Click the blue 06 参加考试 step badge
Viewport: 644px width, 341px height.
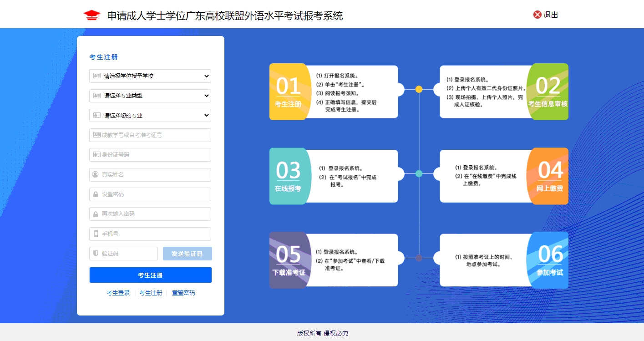(548, 260)
